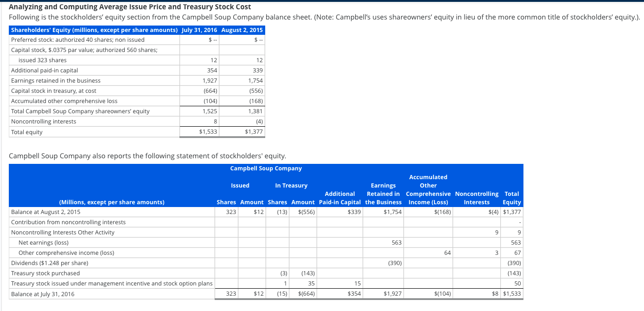Click the August 2, 2015 column header

pos(242,29)
